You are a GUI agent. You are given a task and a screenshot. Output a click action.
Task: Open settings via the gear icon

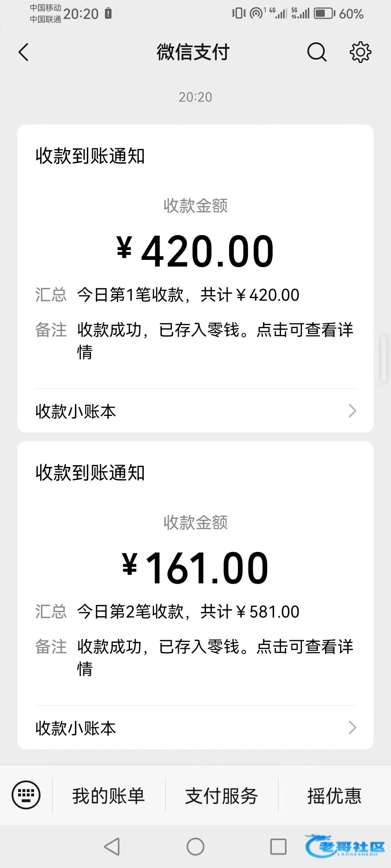click(x=360, y=52)
